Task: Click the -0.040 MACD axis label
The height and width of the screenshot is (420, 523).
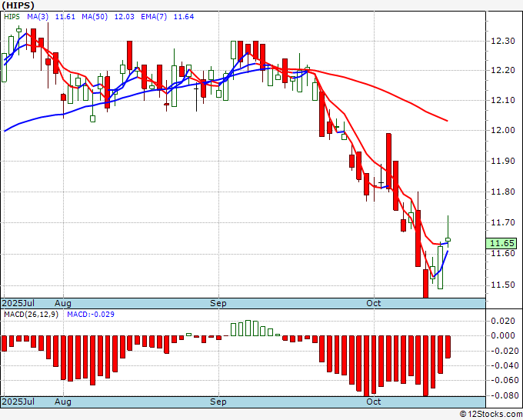Action: tap(503, 365)
